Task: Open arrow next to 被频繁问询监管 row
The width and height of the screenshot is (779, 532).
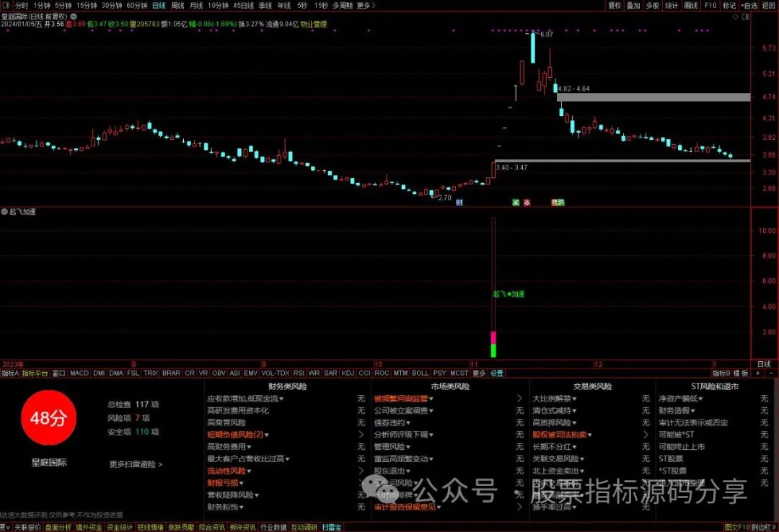Action: click(519, 399)
